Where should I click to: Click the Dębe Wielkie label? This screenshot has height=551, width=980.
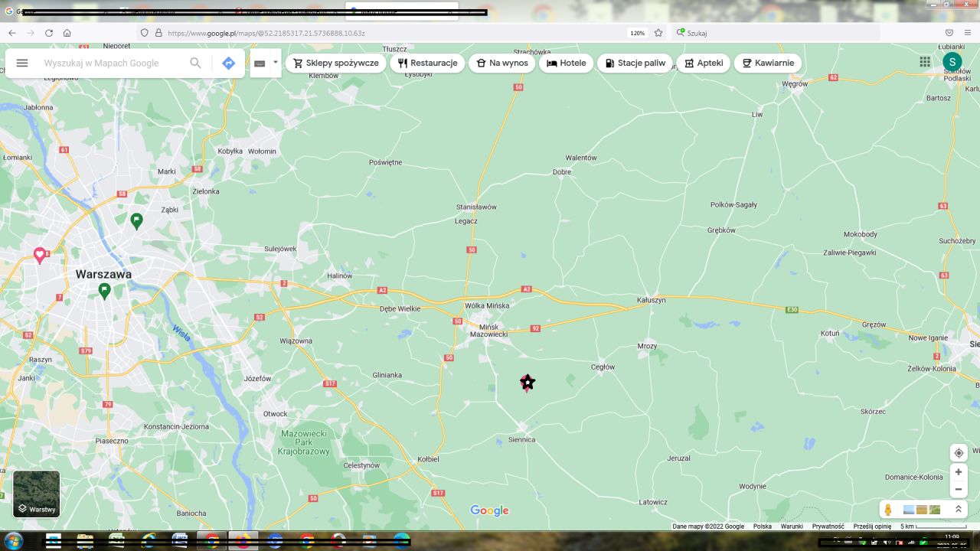point(400,309)
